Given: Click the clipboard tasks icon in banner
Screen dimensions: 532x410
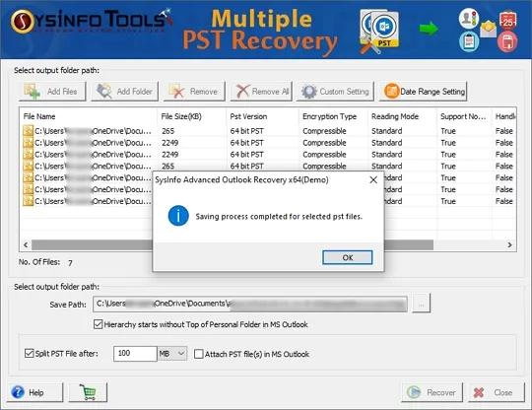Looking at the screenshot, I should tap(469, 41).
